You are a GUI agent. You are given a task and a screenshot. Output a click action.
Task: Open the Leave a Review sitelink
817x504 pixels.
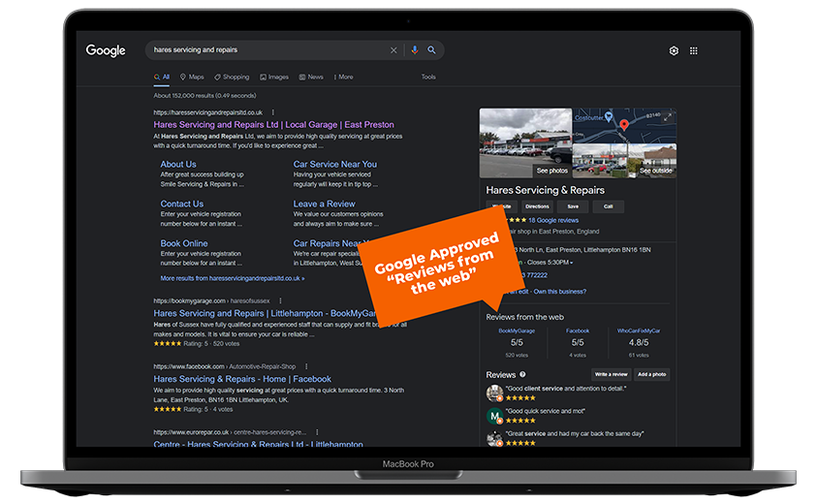(324, 204)
